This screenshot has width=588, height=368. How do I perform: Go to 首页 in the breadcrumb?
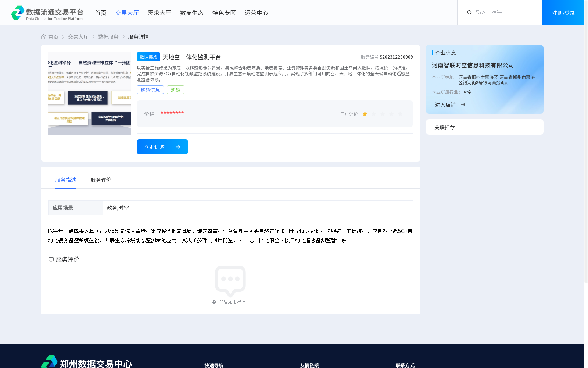click(53, 37)
